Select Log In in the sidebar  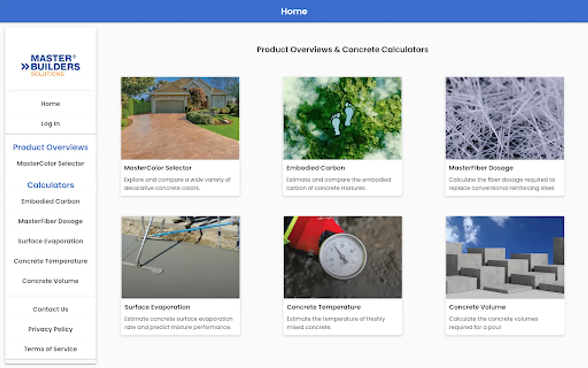[51, 123]
